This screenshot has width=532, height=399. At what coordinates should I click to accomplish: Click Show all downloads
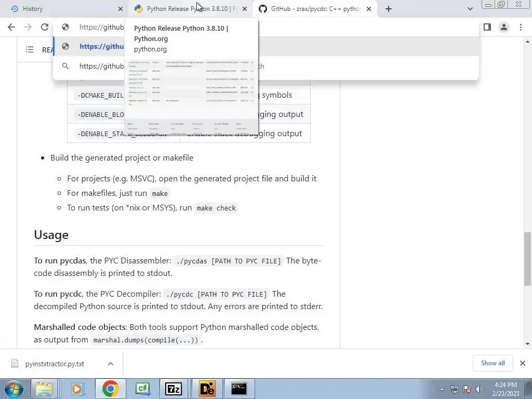point(493,363)
